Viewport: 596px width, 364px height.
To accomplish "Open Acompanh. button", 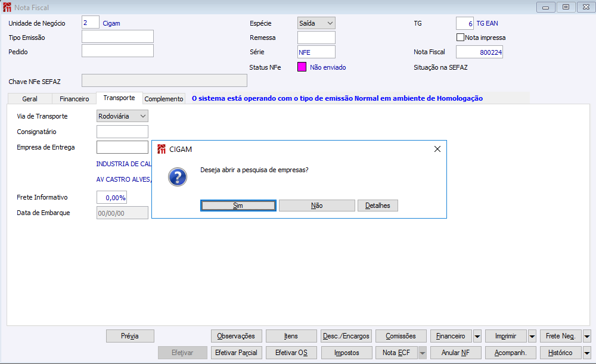I will pos(511,353).
